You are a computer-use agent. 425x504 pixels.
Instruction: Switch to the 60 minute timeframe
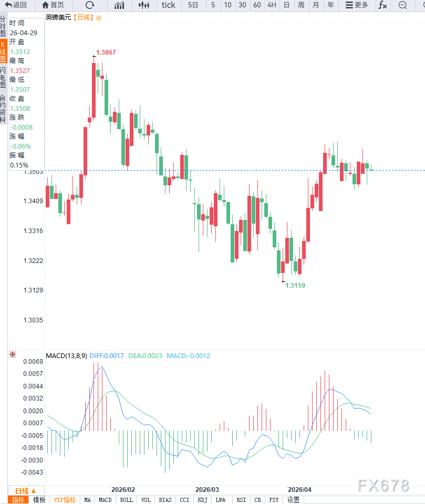coord(257,5)
